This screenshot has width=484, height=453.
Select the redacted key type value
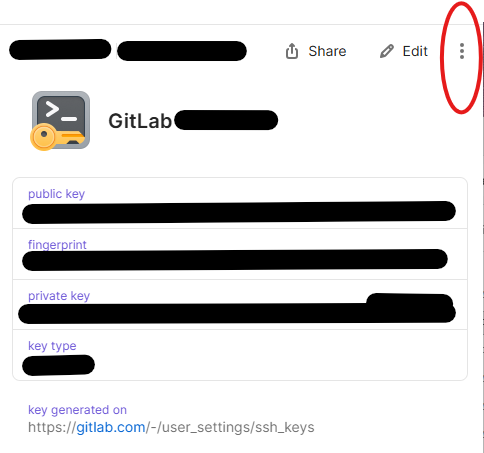58,365
